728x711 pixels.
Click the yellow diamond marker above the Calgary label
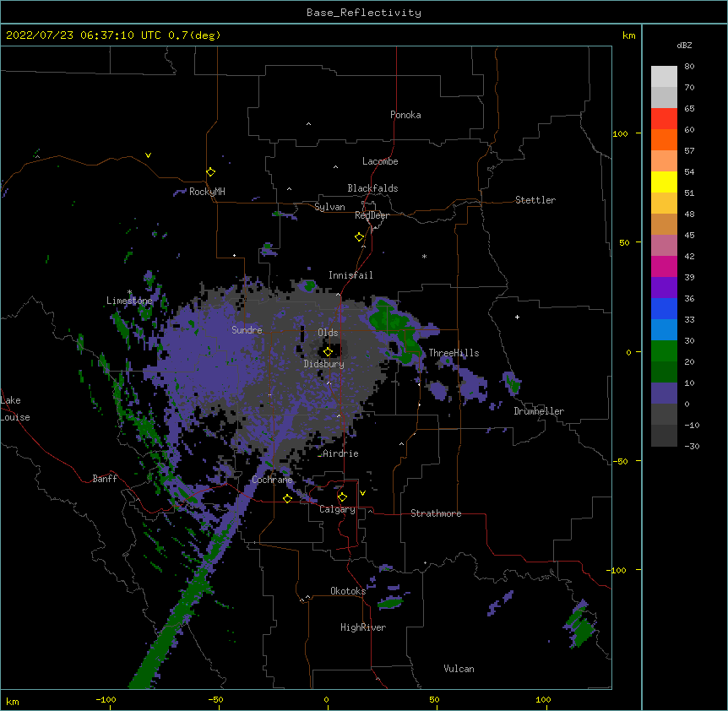tap(342, 497)
